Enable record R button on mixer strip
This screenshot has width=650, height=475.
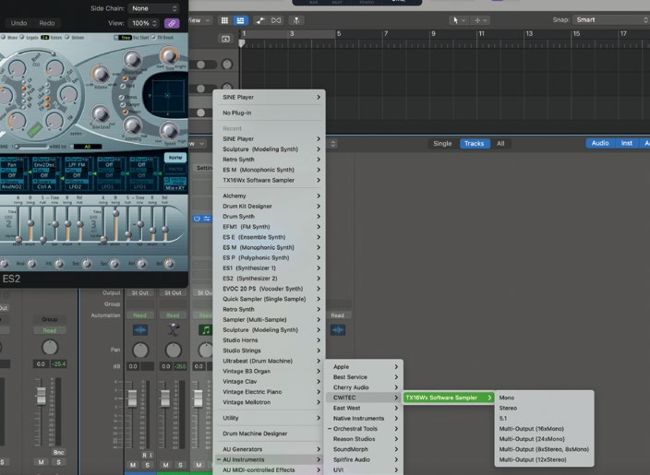[144, 455]
